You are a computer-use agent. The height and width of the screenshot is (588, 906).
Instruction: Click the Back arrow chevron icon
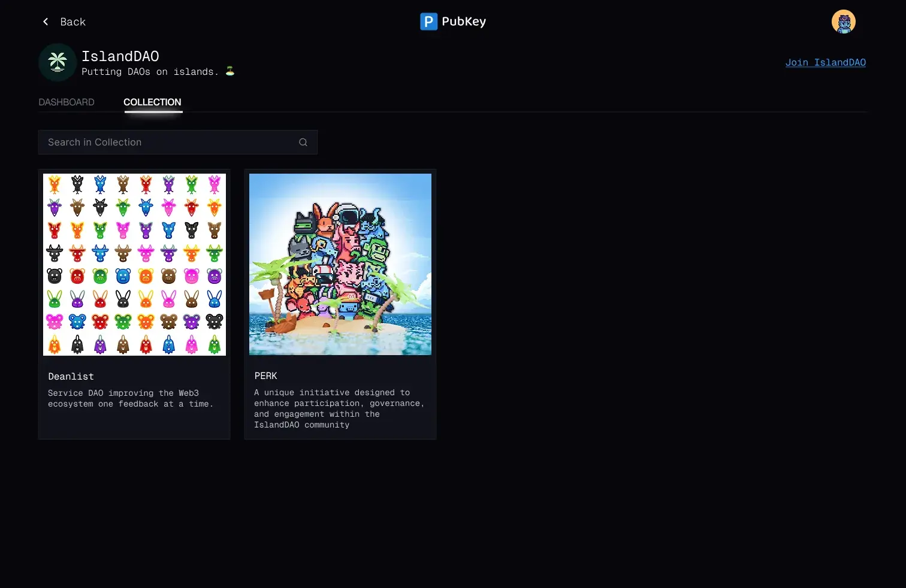point(46,22)
